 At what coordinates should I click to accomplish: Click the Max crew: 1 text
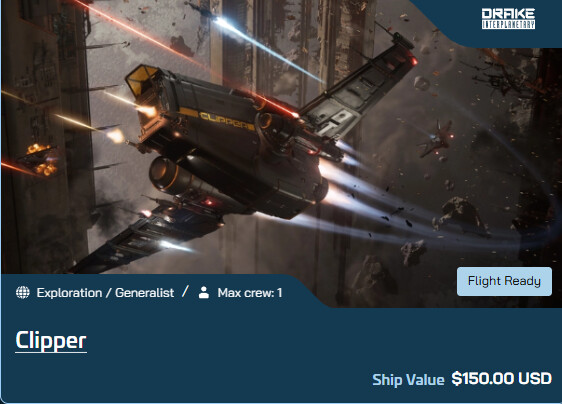pyautogui.click(x=250, y=293)
